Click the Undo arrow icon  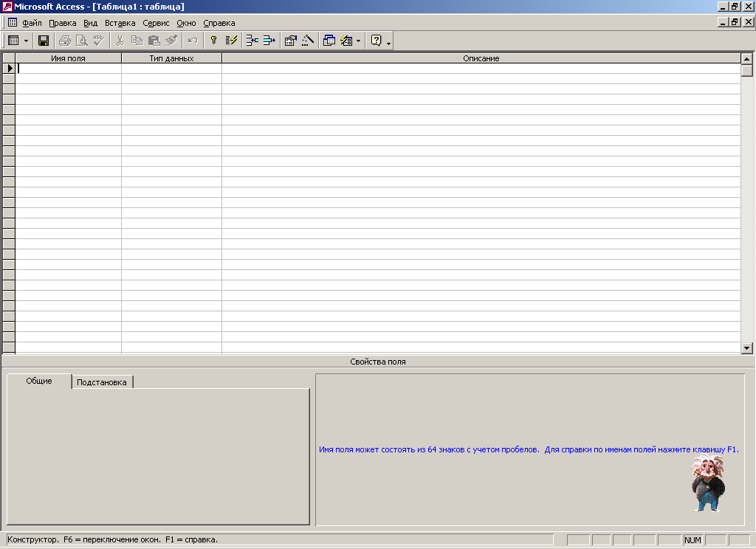tap(193, 41)
